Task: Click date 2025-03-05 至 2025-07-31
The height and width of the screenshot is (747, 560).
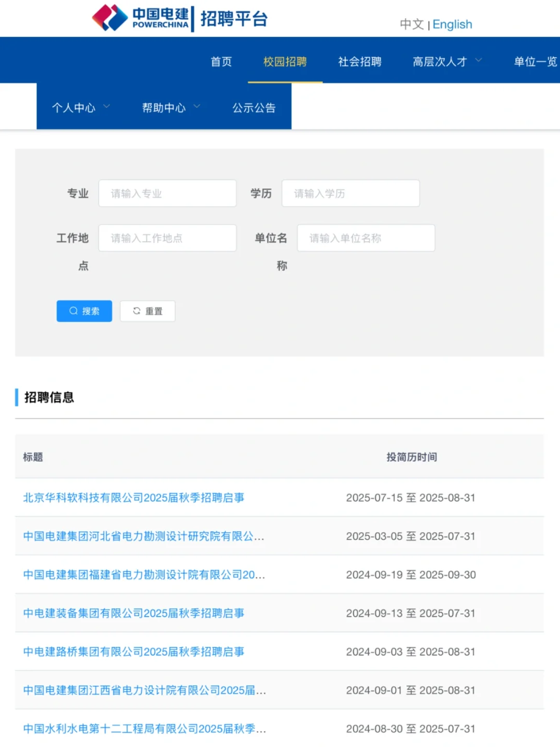Action: (x=411, y=536)
